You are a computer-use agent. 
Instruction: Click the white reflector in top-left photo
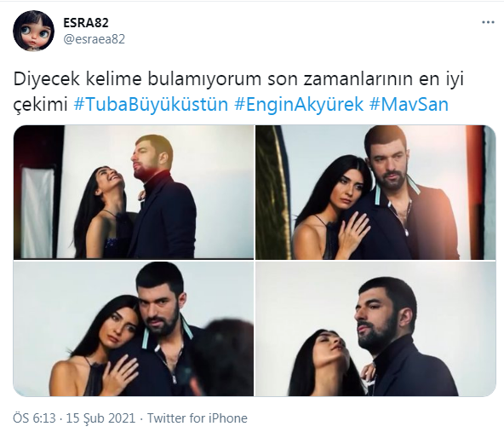coord(37,212)
